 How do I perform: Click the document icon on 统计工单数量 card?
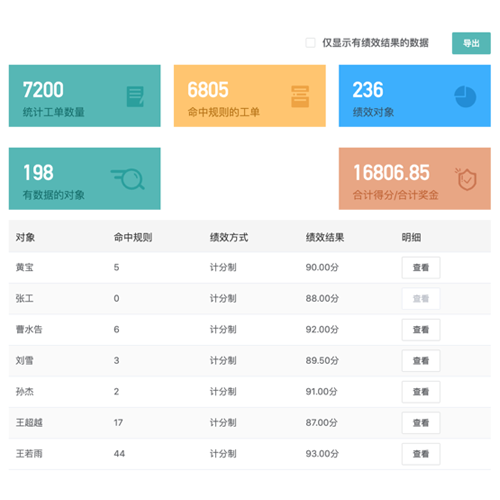pyautogui.click(x=135, y=97)
